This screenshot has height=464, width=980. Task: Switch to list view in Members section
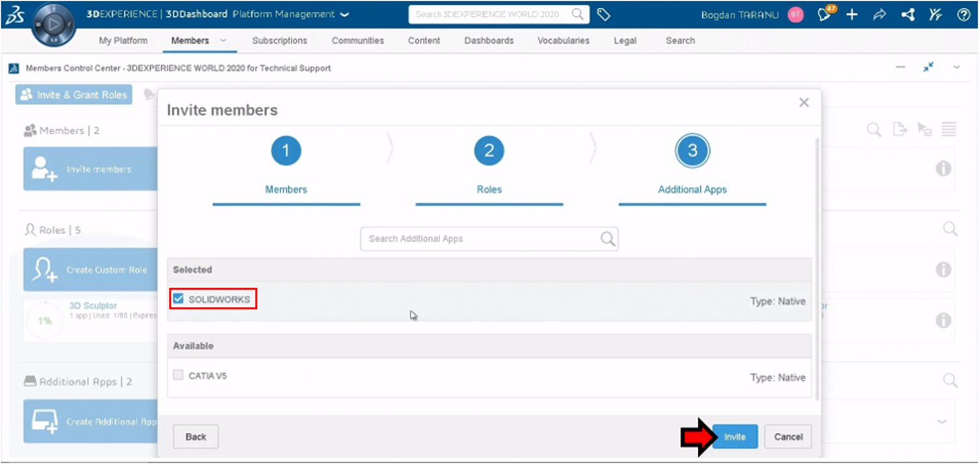[x=949, y=130]
